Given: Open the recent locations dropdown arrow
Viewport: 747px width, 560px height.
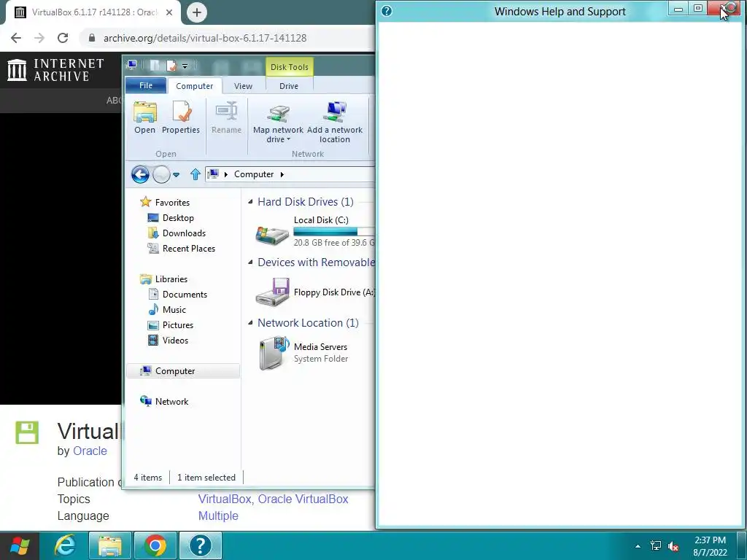Looking at the screenshot, I should pos(177,175).
